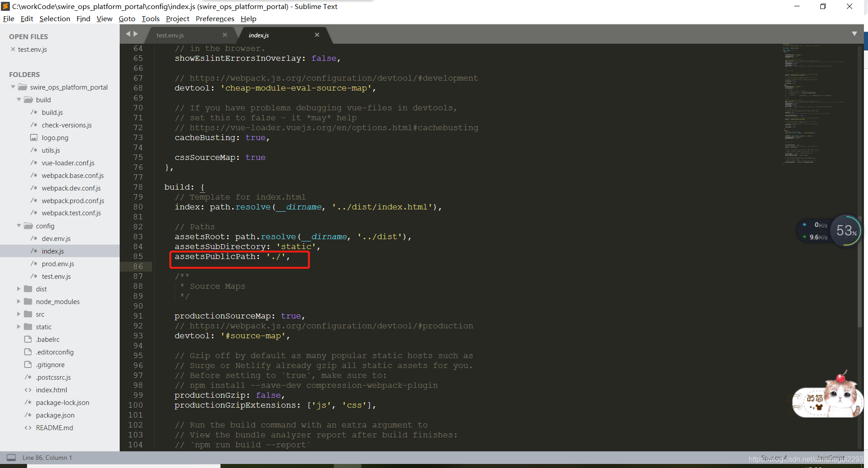The width and height of the screenshot is (868, 468).
Task: Click the index.html code file icon
Action: 28,390
